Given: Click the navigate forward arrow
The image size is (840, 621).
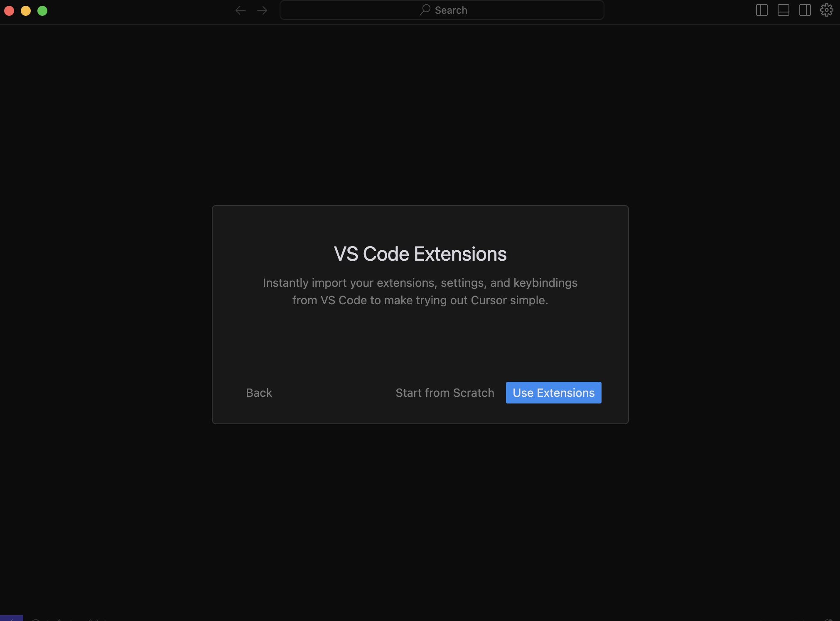Looking at the screenshot, I should pos(262,10).
